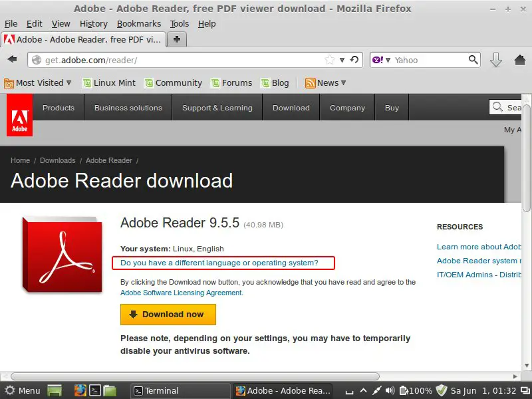532x399 pixels.
Task: Open the Bookmarks menu
Action: pyautogui.click(x=139, y=24)
